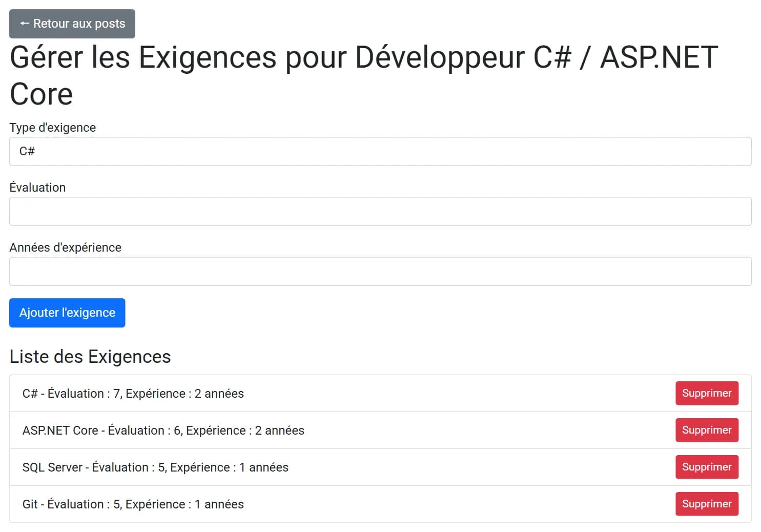The image size is (761, 532).
Task: Click the Type d'exigence input field
Action: 380,151
